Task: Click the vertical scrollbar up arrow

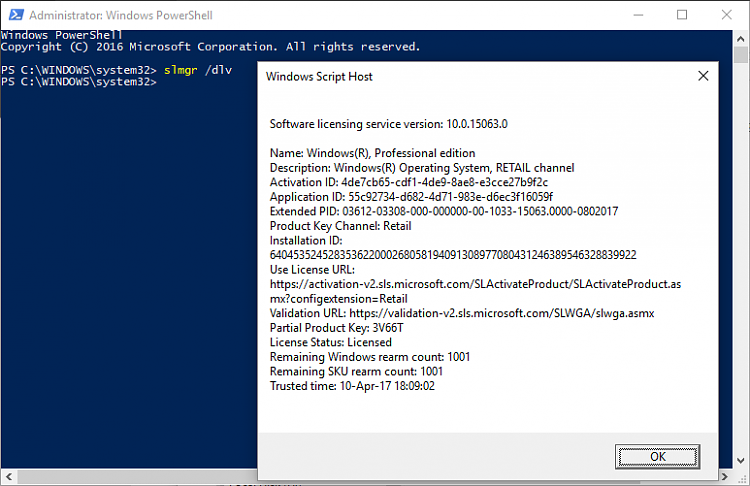Action: (740, 39)
